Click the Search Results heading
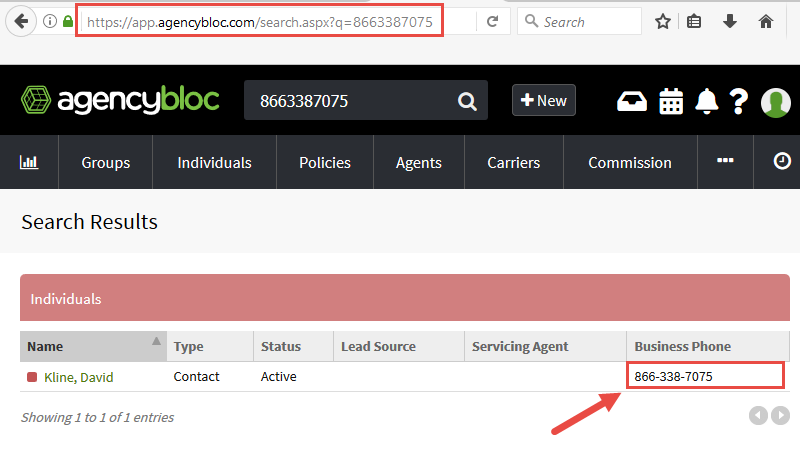This screenshot has width=800, height=455. (x=90, y=222)
